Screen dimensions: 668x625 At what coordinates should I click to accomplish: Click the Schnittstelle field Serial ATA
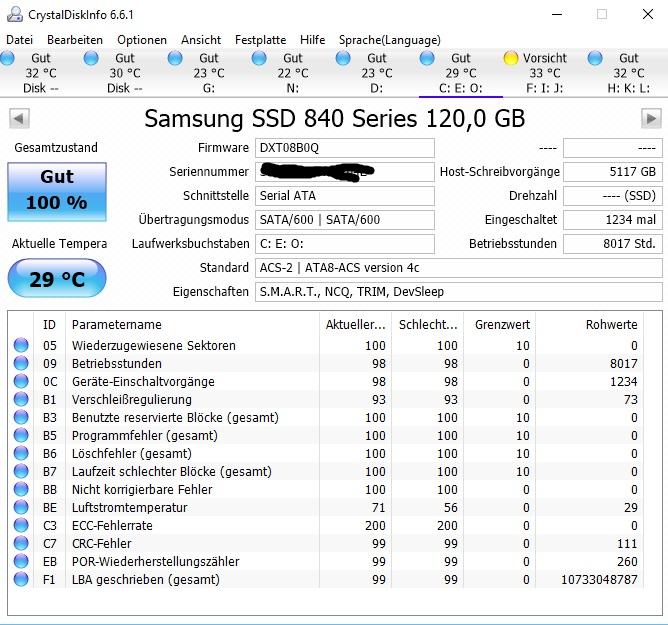click(x=345, y=196)
